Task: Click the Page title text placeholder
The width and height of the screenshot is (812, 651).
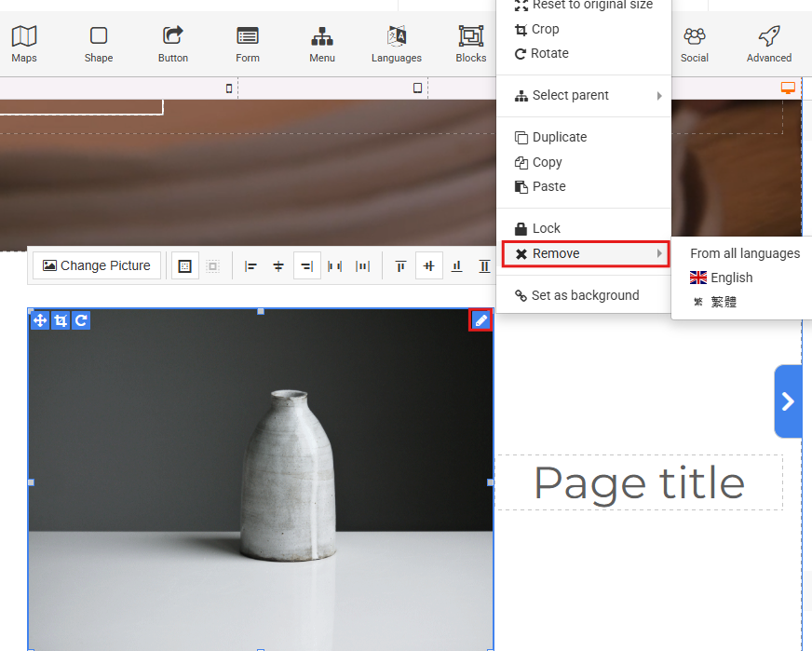Action: [639, 483]
